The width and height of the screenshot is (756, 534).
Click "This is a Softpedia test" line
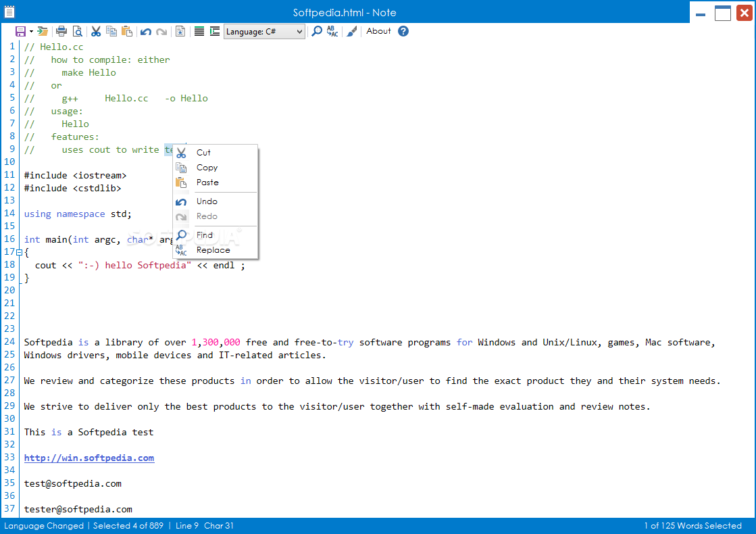coord(89,432)
